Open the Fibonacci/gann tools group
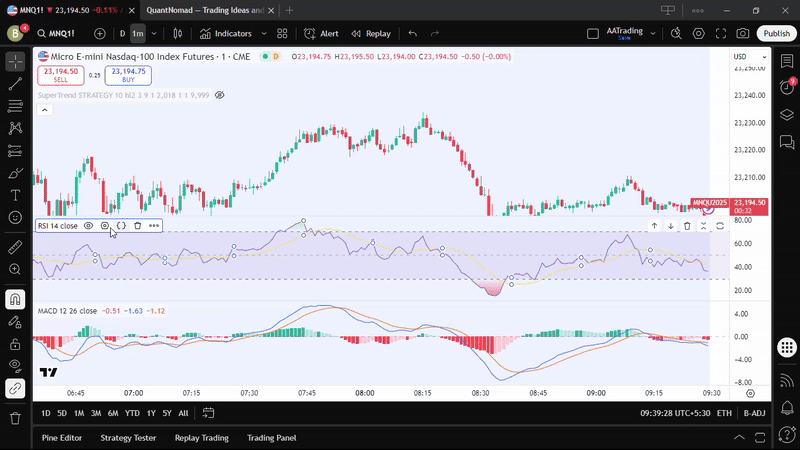This screenshot has height=450, width=800. pyautogui.click(x=15, y=106)
